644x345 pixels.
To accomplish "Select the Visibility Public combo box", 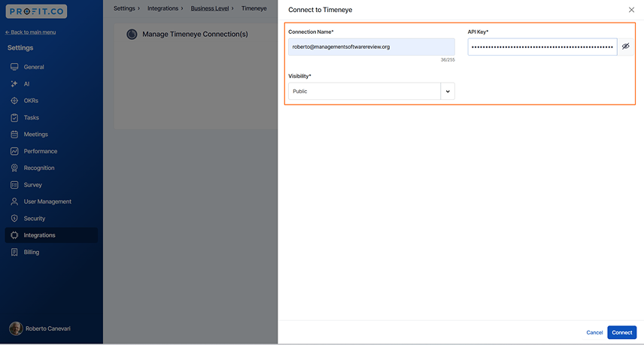I will tap(372, 91).
